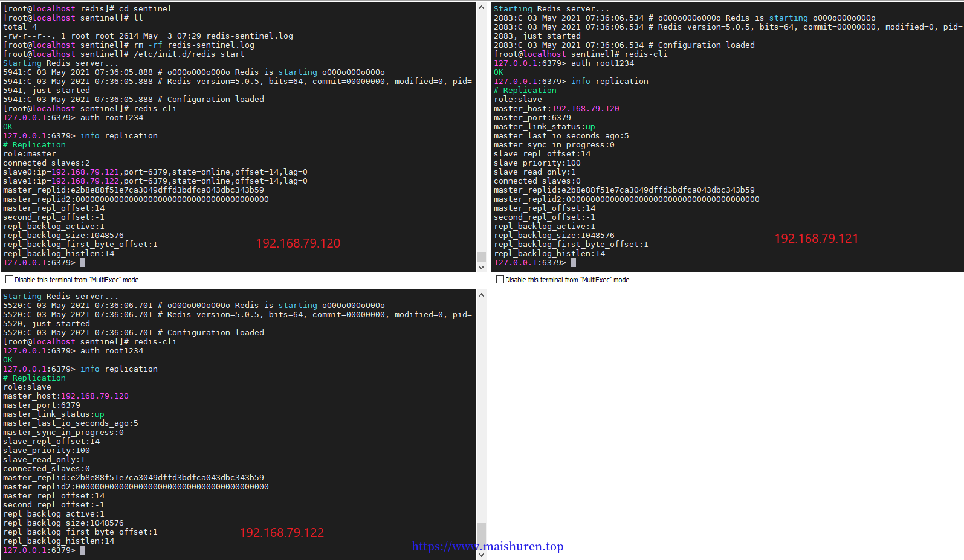Image resolution: width=964 pixels, height=560 pixels.
Task: Click 'rm -rf redis-sentinel.log' command line
Action: tap(129, 45)
